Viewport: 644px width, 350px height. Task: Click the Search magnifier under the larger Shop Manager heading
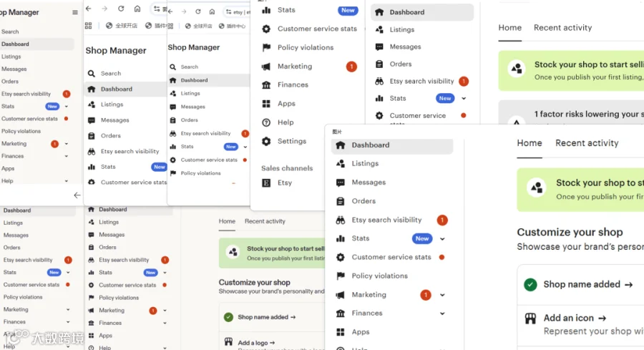(91, 74)
